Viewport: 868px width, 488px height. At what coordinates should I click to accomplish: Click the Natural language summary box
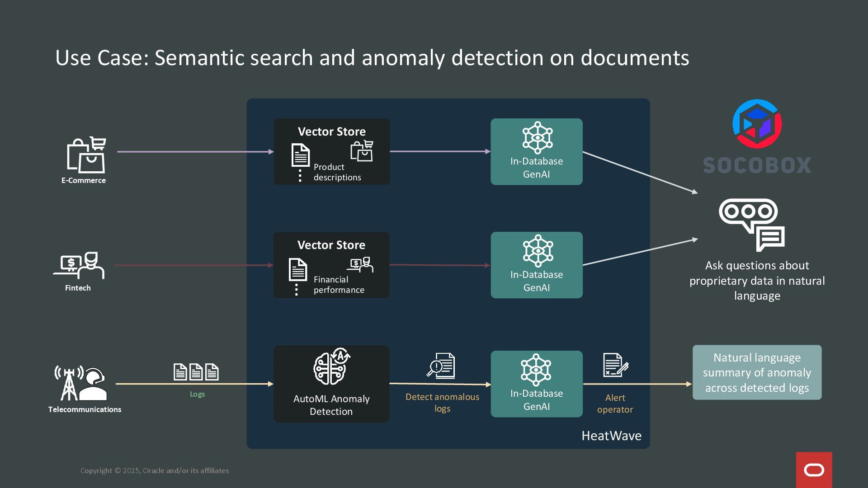757,372
